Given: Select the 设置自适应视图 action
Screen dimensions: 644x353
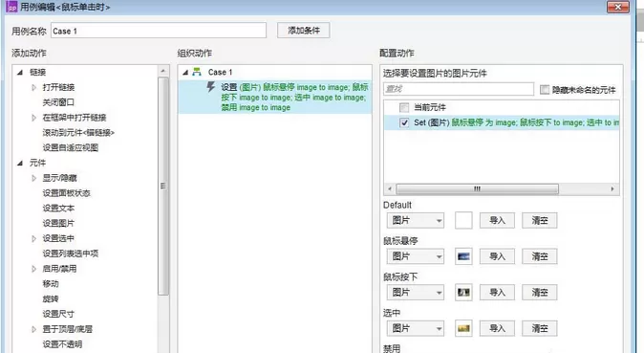Looking at the screenshot, I should coord(71,147).
